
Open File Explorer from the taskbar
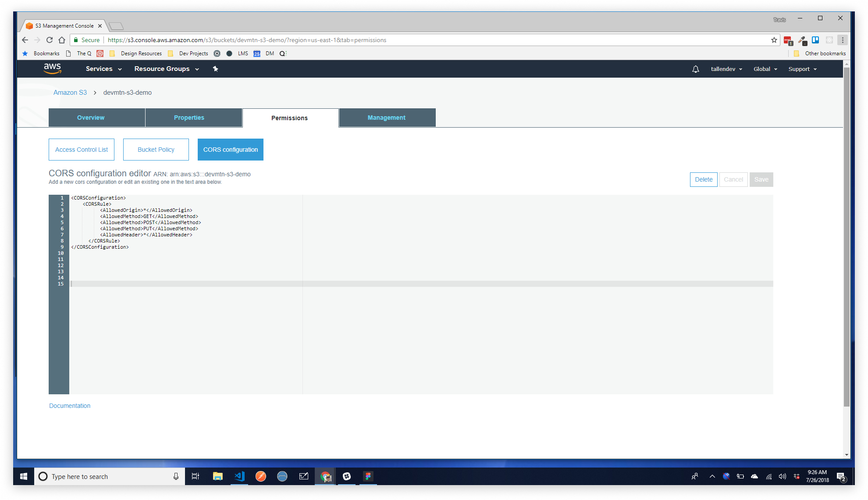click(218, 476)
